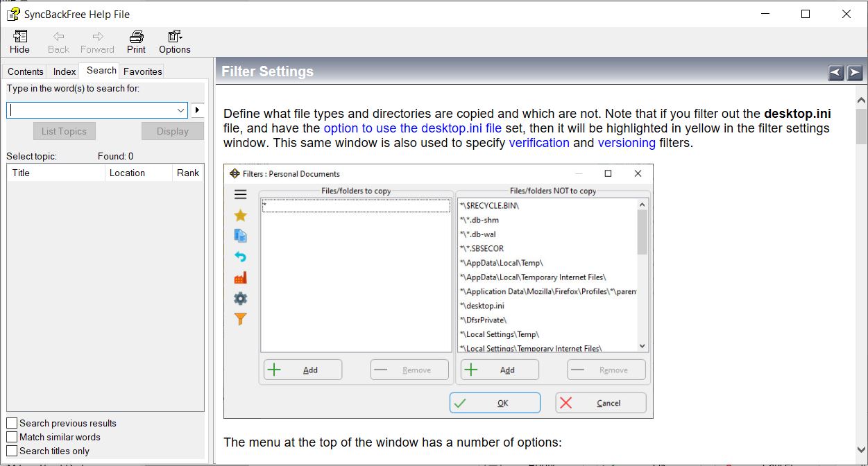Click the *\DfsrPrivate\ filter entry
868x466 pixels.
click(483, 320)
